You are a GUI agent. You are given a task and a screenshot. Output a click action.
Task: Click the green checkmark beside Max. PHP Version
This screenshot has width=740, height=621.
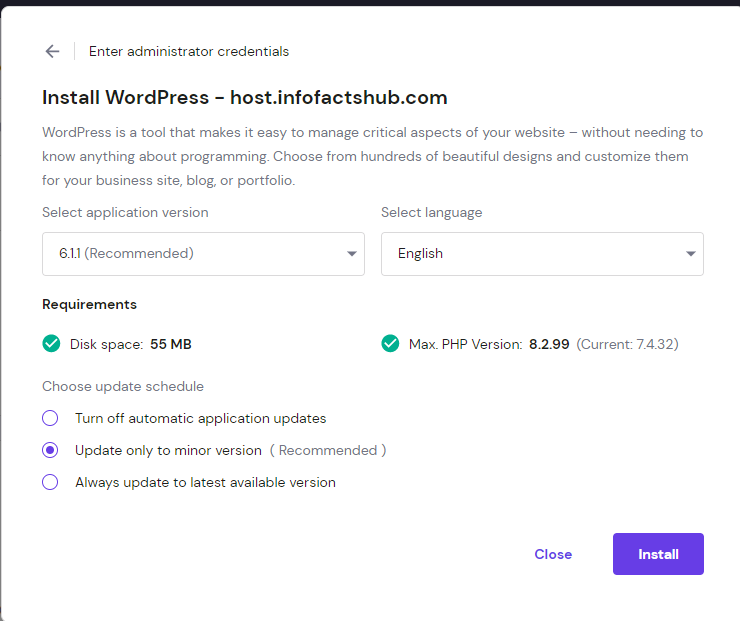pyautogui.click(x=390, y=344)
